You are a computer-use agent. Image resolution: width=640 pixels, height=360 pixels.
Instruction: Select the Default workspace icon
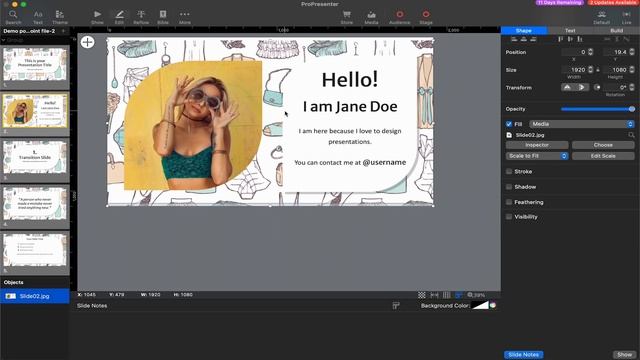602,17
